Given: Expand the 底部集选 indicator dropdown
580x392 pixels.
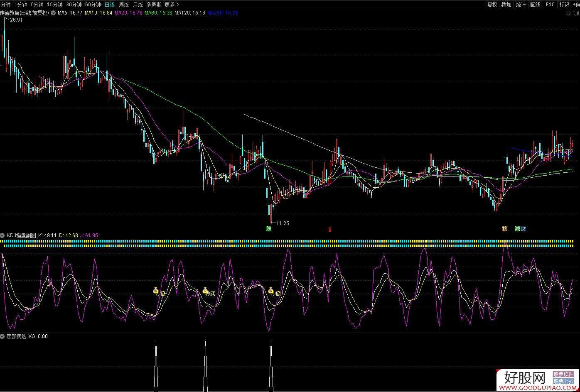Looking at the screenshot, I should click(2, 336).
